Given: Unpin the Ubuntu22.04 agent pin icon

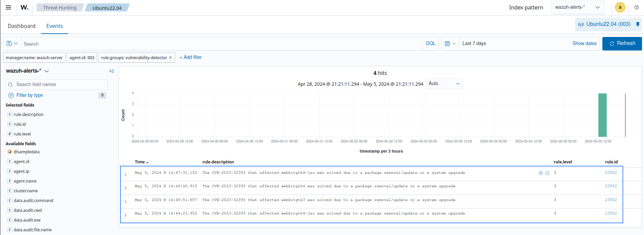Looking at the screenshot, I should click(638, 24).
